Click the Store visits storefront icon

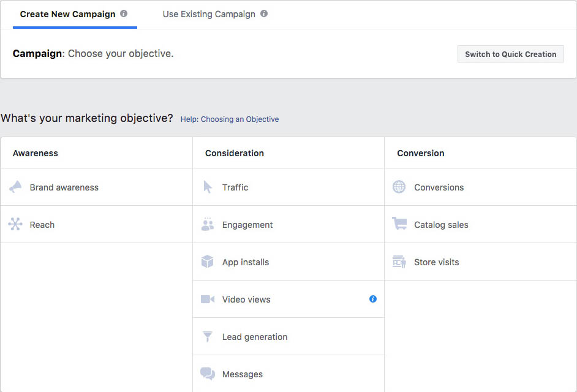coord(399,262)
